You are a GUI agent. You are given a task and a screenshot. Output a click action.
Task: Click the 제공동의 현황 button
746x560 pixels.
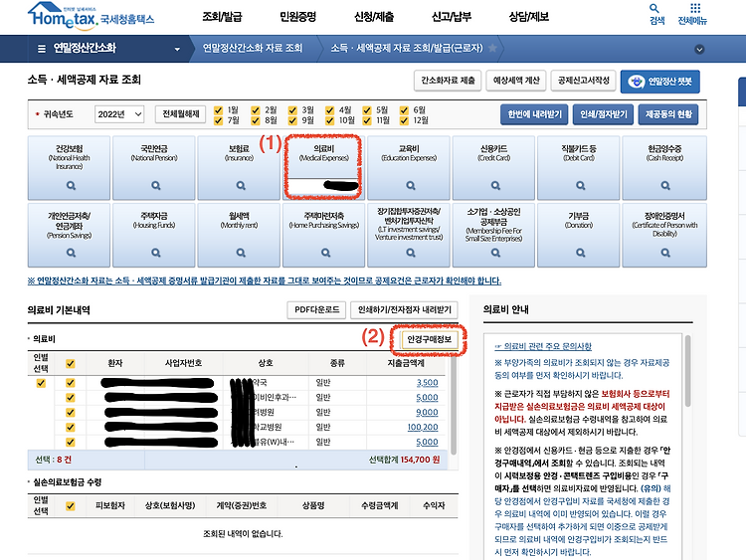[x=668, y=114]
